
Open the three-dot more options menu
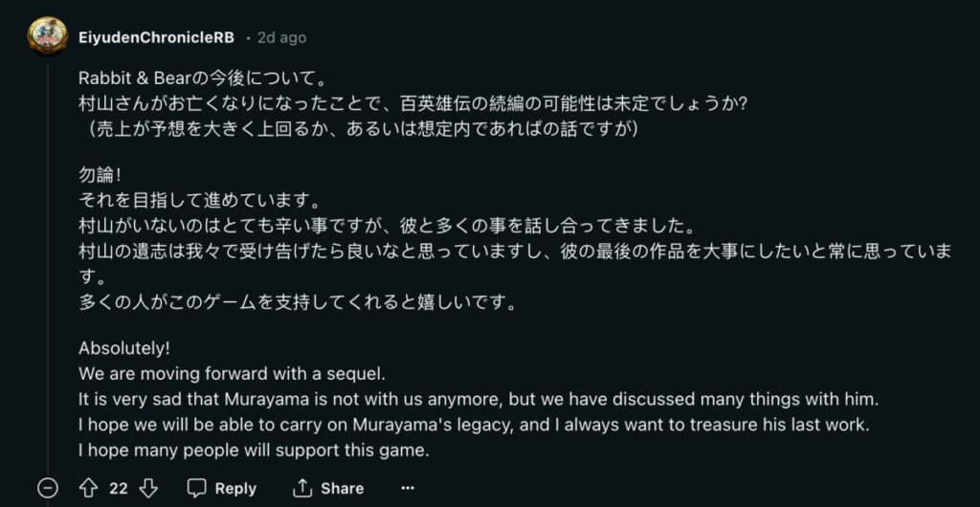(x=408, y=488)
